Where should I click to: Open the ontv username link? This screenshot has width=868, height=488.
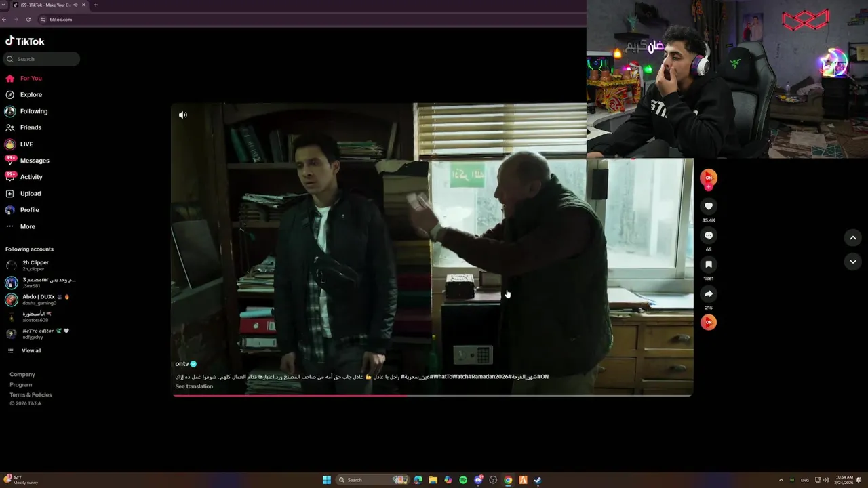(x=182, y=364)
